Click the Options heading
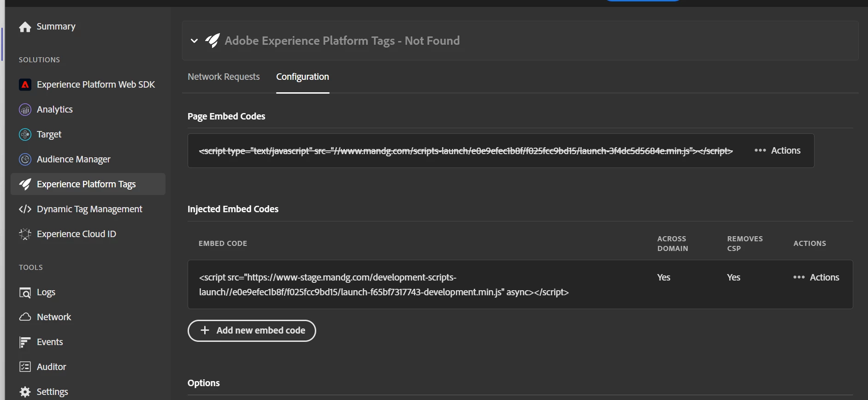 204,383
